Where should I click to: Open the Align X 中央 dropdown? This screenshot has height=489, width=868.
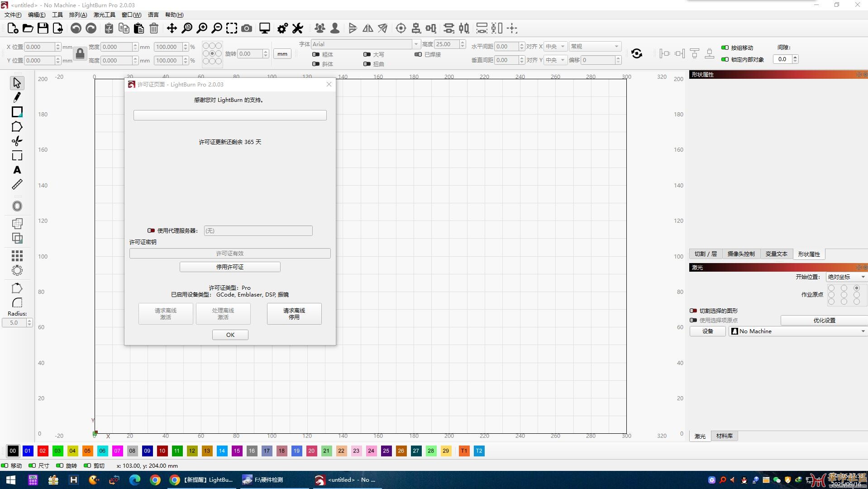click(x=555, y=46)
